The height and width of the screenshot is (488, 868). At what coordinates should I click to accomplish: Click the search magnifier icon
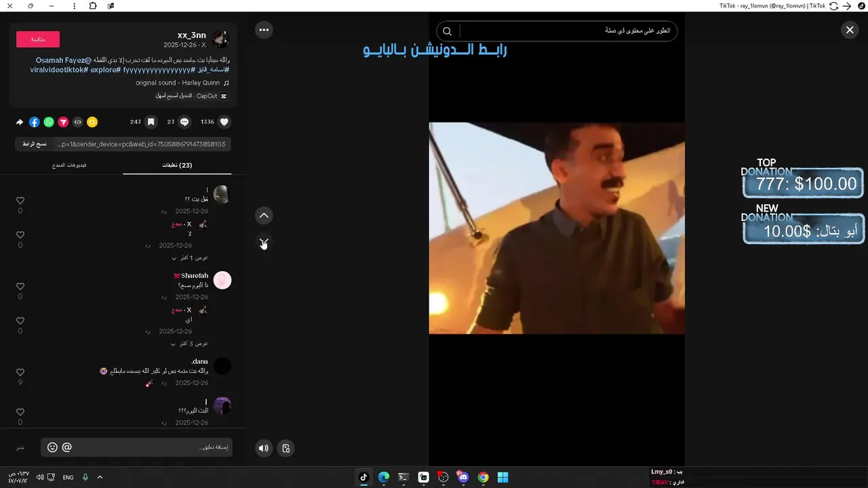[x=447, y=31]
